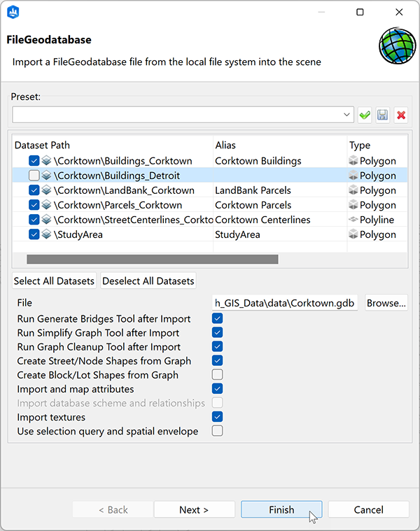
Task: Click the layer icon beside LandBank_Corktown
Action: [46, 190]
